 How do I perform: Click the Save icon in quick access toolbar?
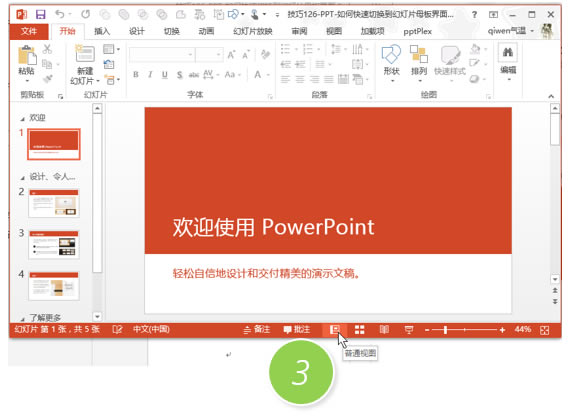point(41,14)
